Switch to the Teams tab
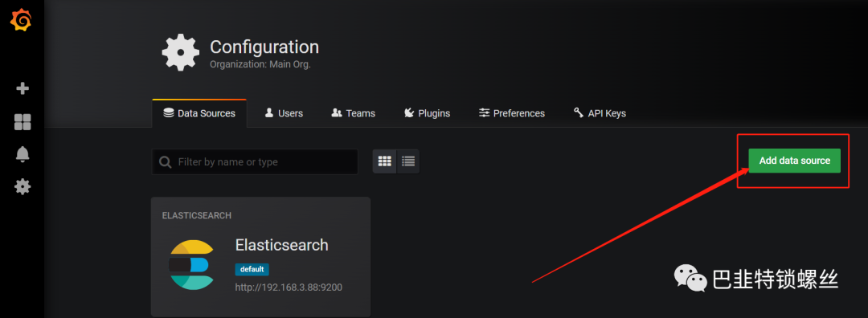This screenshot has height=318, width=868. [353, 113]
